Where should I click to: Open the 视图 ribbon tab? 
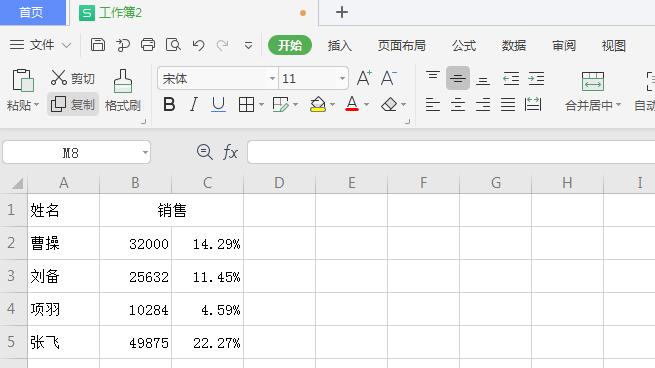point(614,45)
